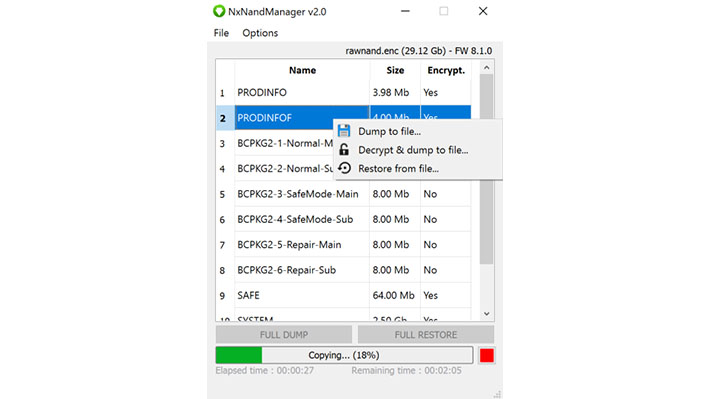The image size is (710, 399).
Task: Open the File menu
Action: (221, 33)
